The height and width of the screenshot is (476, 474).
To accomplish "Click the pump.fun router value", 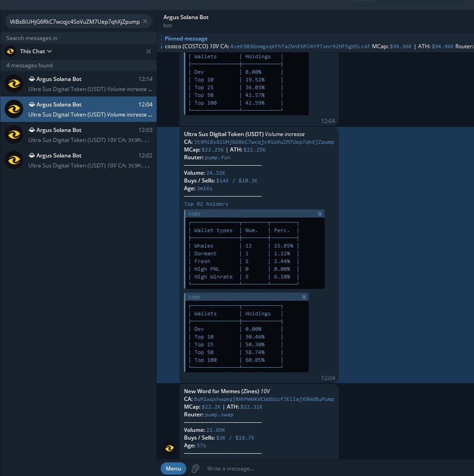I will (x=217, y=157).
